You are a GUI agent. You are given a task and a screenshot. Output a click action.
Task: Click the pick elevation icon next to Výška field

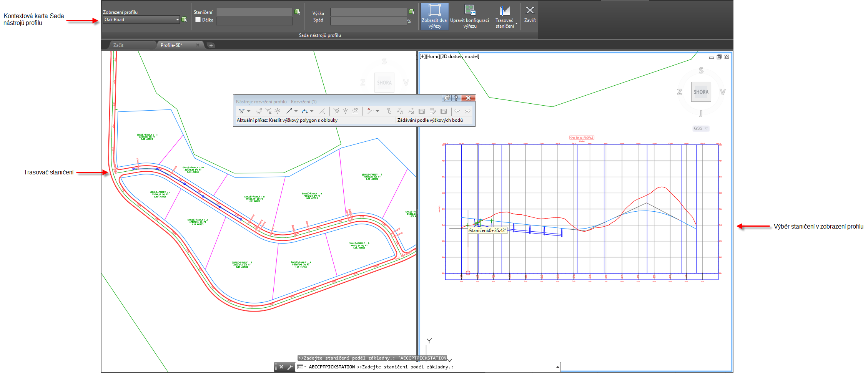[x=411, y=12]
